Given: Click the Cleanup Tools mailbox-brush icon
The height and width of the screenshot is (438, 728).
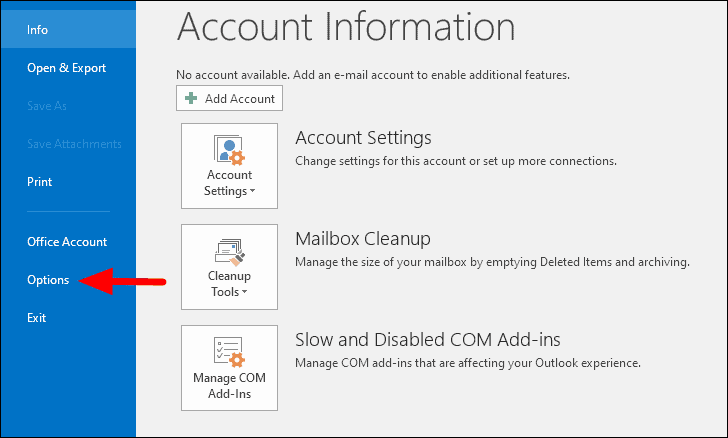Looking at the screenshot, I should (x=229, y=252).
